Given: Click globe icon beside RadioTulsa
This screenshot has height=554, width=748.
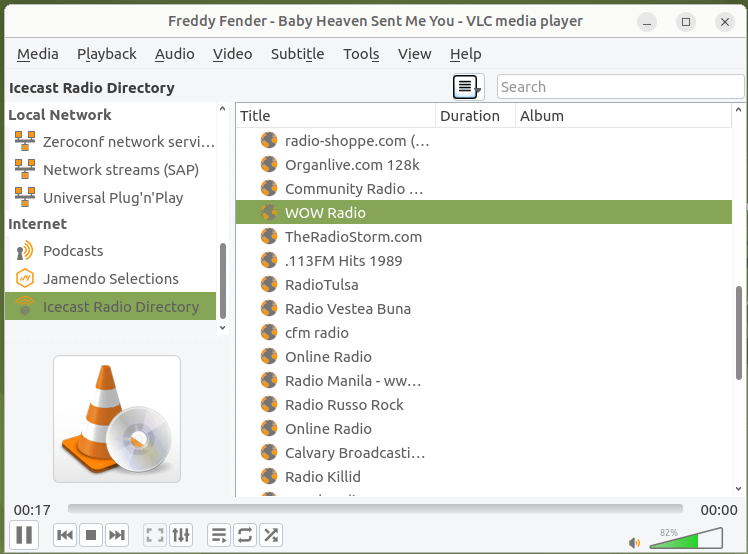Looking at the screenshot, I should (269, 284).
